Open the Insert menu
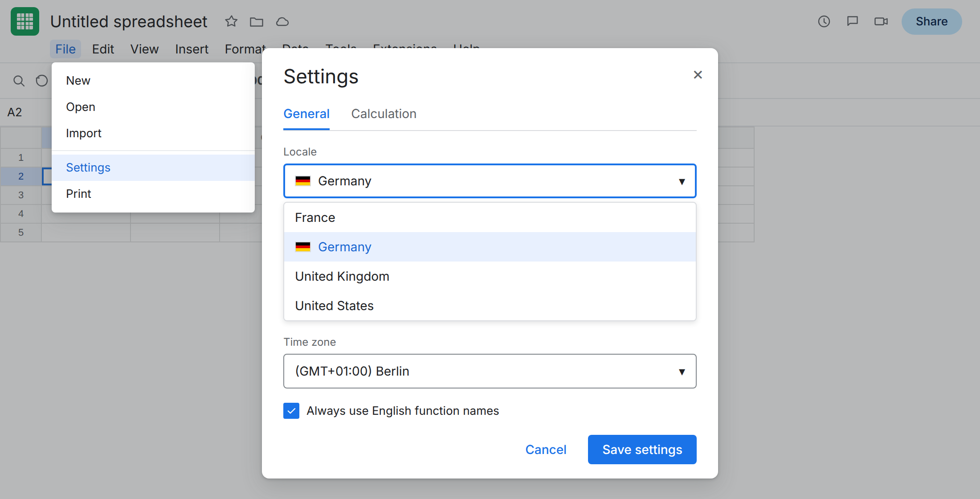Screen dimensions: 980x499 click(192, 49)
